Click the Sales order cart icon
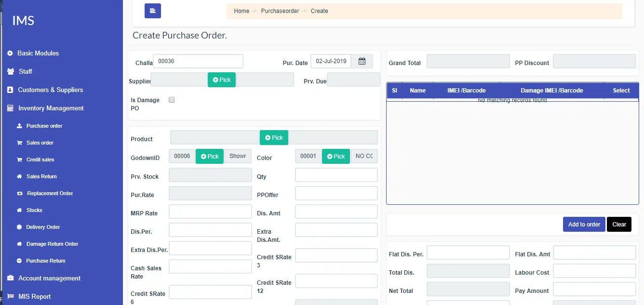Viewport: 644px width, 305px height. pos(19,143)
